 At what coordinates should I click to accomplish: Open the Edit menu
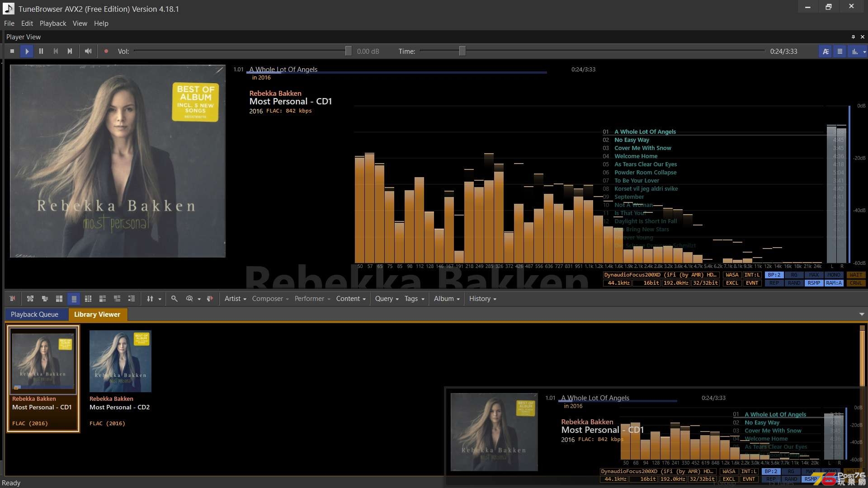click(27, 23)
